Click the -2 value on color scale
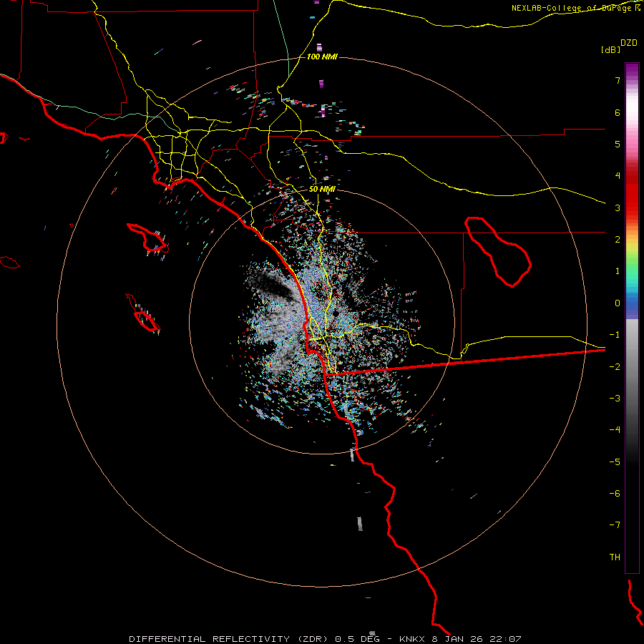The image size is (644, 644). tap(615, 366)
